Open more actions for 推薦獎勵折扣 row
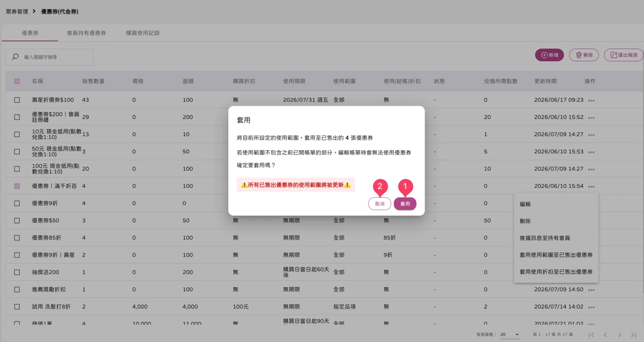 coord(591,289)
